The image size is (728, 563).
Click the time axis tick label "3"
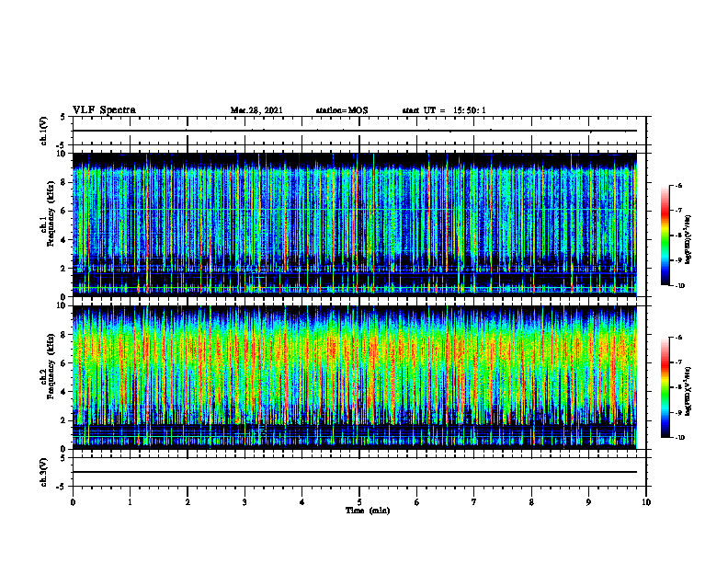pyautogui.click(x=245, y=502)
